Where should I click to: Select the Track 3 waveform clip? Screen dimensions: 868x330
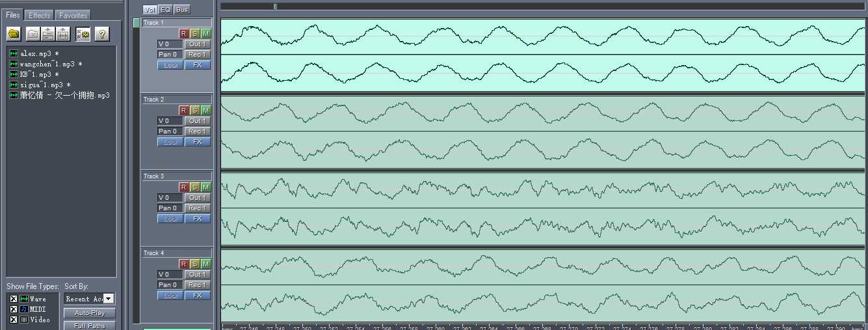click(543, 208)
